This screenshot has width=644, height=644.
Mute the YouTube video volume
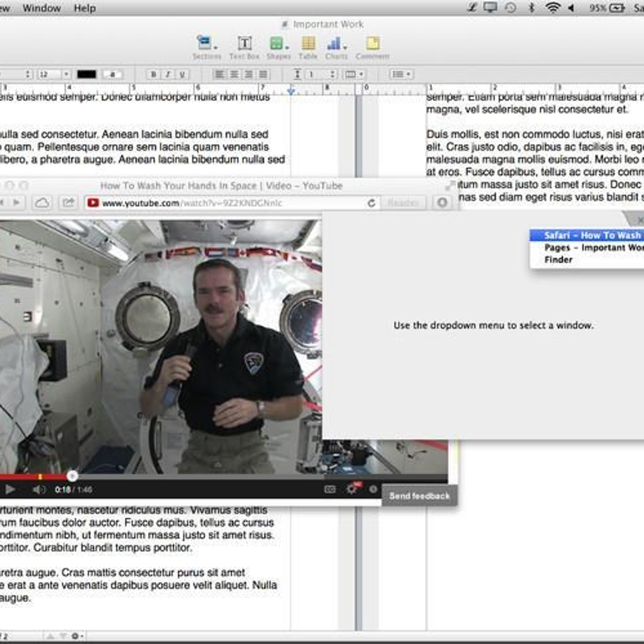click(39, 489)
